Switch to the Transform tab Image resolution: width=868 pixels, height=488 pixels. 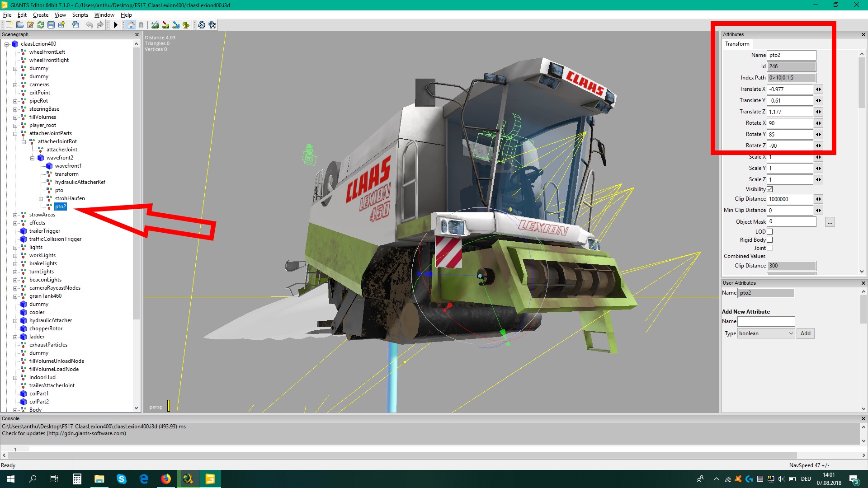(737, 44)
